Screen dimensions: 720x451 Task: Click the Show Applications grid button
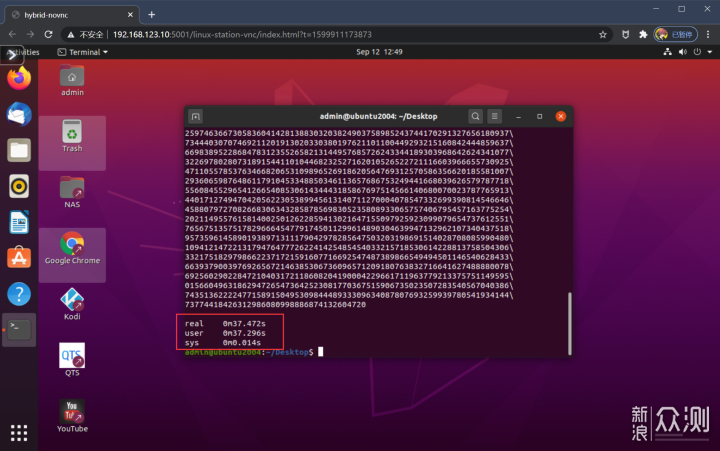(x=19, y=432)
